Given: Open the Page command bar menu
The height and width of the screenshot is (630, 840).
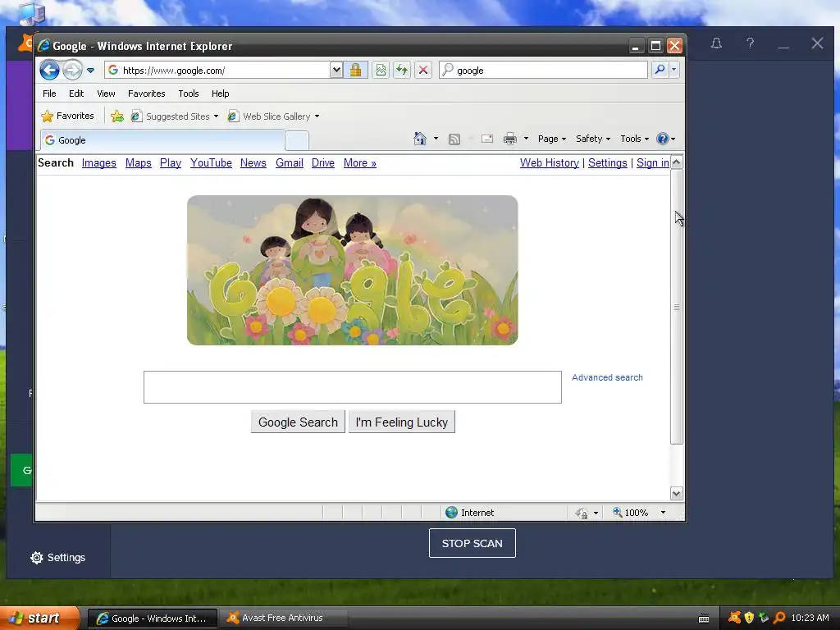Looking at the screenshot, I should click(552, 139).
